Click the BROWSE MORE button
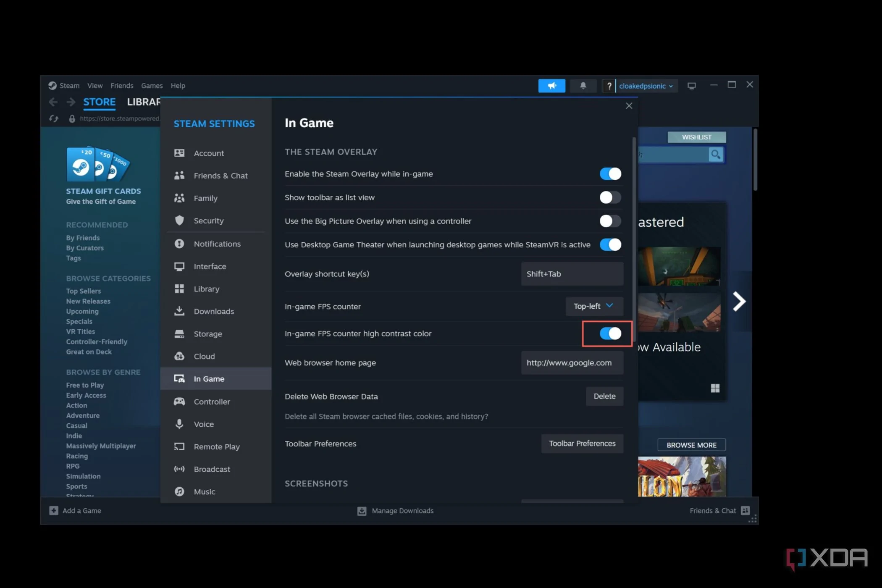Image resolution: width=882 pixels, height=588 pixels. coord(691,445)
